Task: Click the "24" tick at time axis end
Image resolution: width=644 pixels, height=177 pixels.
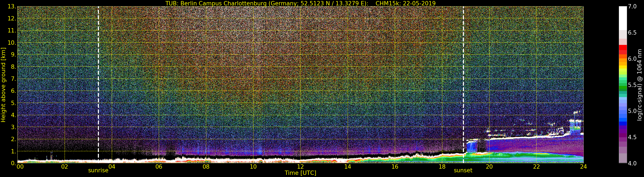Action: (583, 167)
